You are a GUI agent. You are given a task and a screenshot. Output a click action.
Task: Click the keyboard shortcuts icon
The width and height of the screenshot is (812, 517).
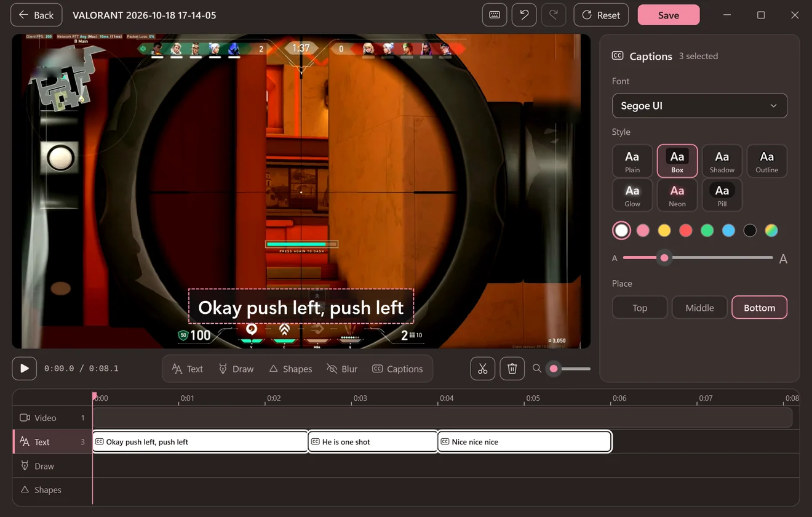coord(495,15)
